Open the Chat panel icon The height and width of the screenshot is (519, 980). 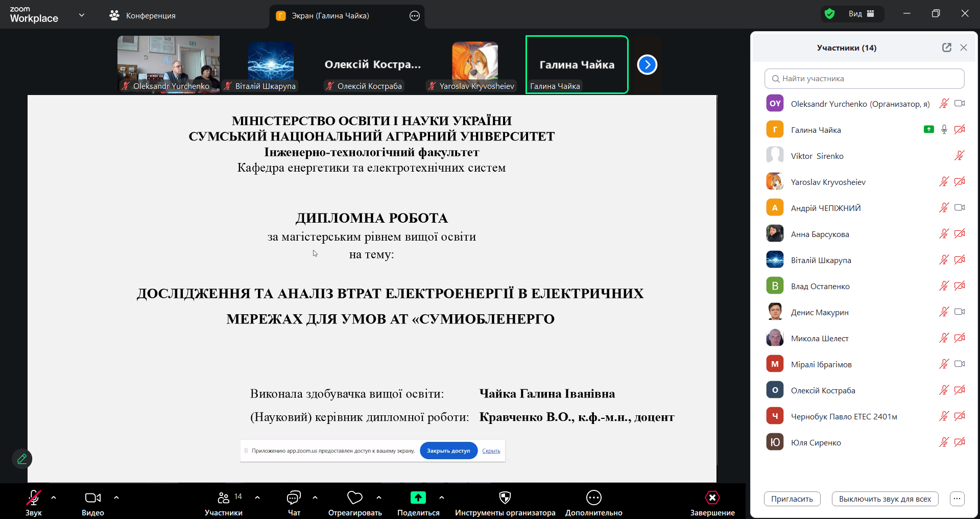pos(294,498)
